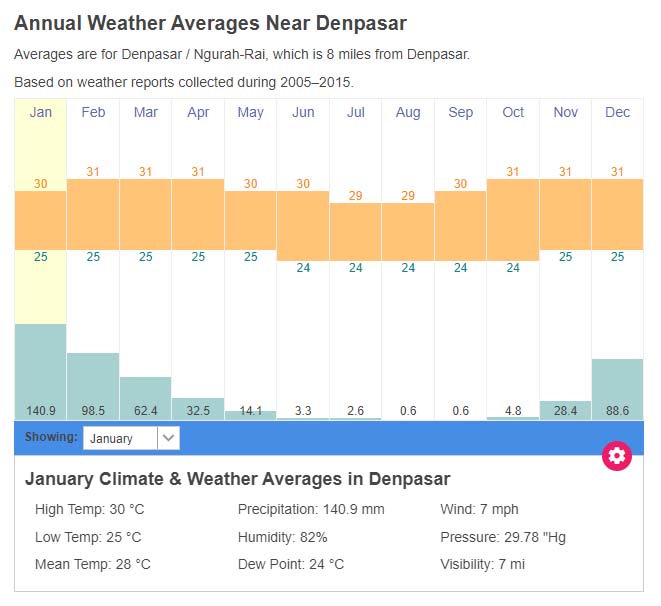
Task: View the Oct month averages
Action: click(x=513, y=112)
